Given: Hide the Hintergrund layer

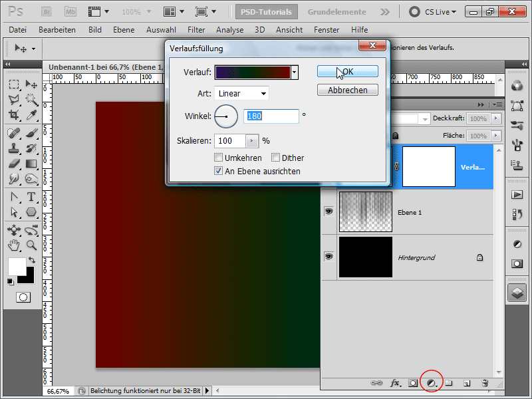Looking at the screenshot, I should click(x=329, y=256).
